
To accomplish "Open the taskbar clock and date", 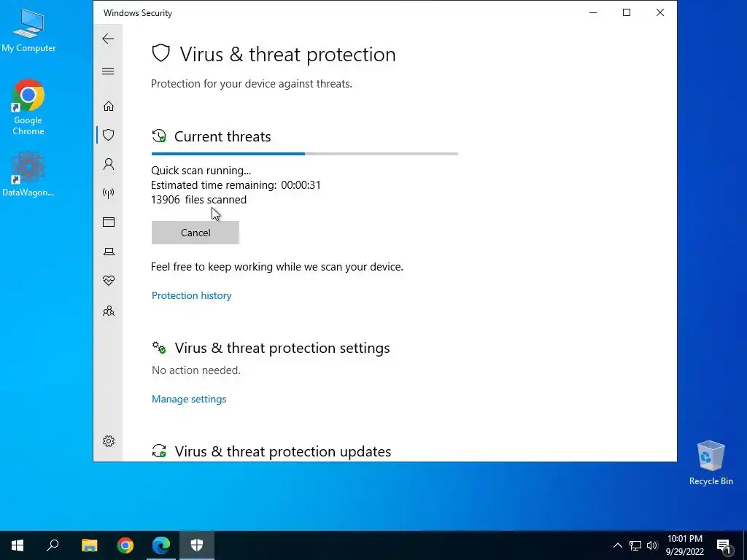I will [x=684, y=545].
